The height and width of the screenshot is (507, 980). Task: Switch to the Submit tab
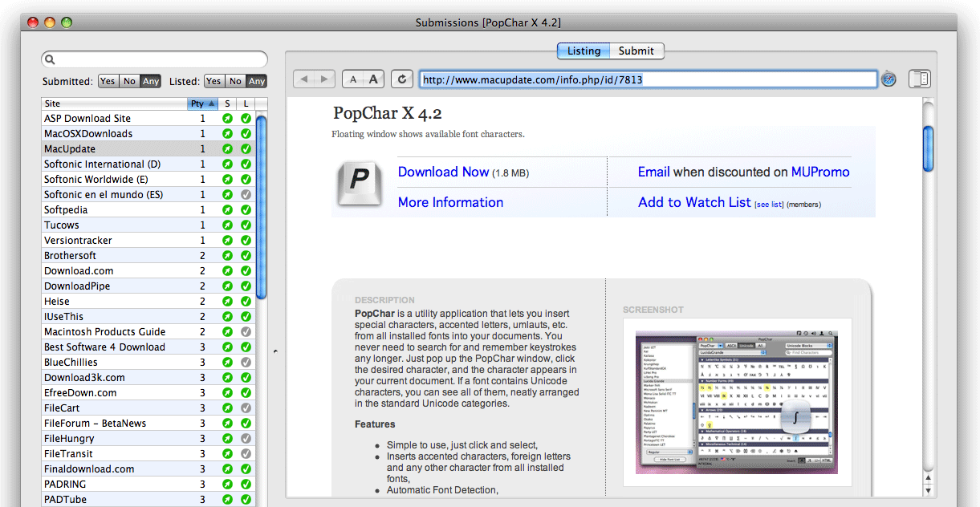click(x=636, y=51)
